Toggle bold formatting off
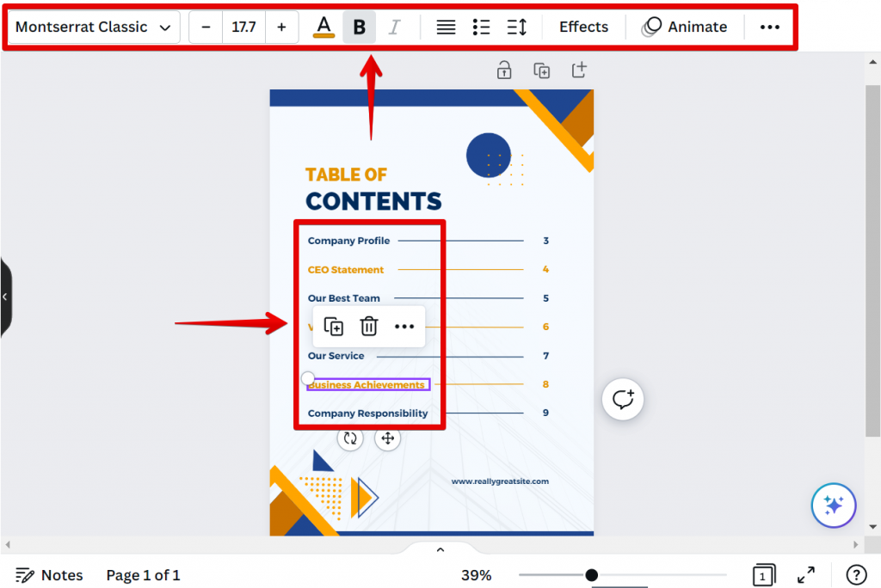This screenshot has width=881, height=588. click(x=359, y=27)
